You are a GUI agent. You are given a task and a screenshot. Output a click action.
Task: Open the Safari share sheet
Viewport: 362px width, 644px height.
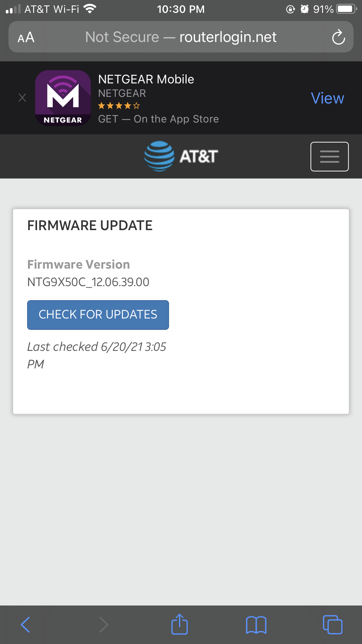pos(180,624)
